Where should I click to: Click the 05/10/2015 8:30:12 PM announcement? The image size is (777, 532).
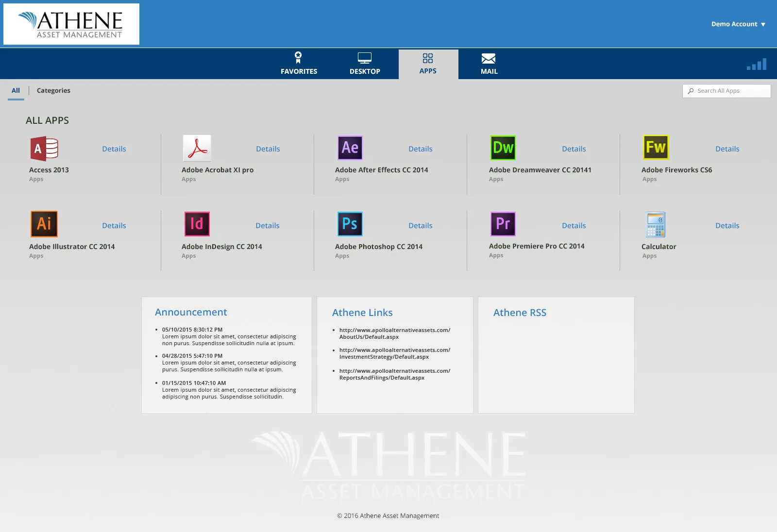pyautogui.click(x=229, y=336)
